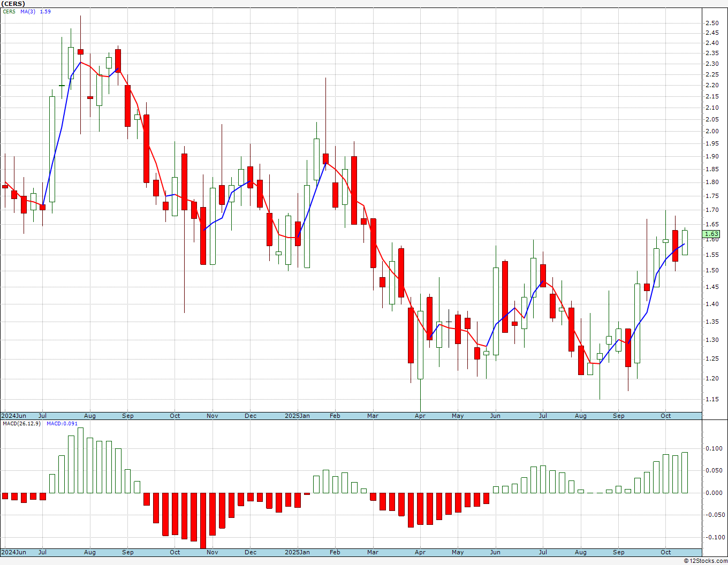This screenshot has height=565, width=728.
Task: Click the (CERS) chart title
Action: pyautogui.click(x=13, y=4)
